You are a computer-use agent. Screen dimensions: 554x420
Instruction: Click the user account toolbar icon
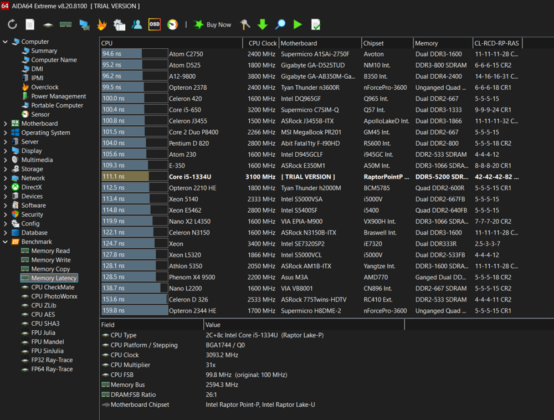[137, 24]
